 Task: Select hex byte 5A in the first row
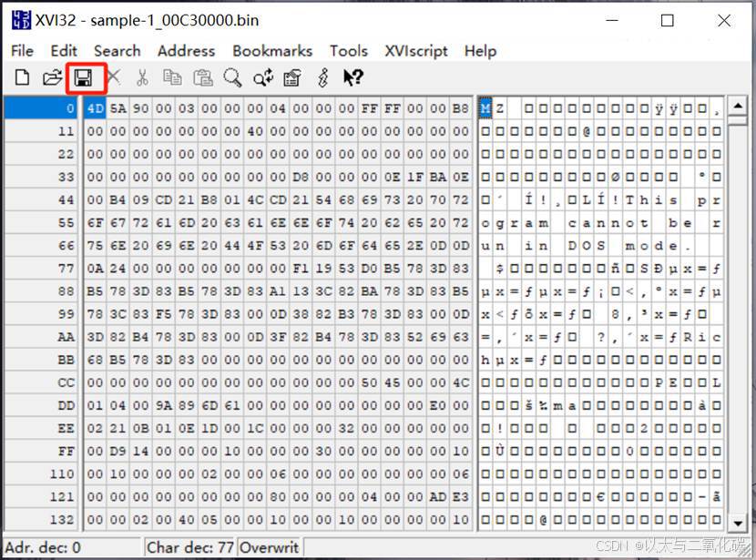click(117, 108)
